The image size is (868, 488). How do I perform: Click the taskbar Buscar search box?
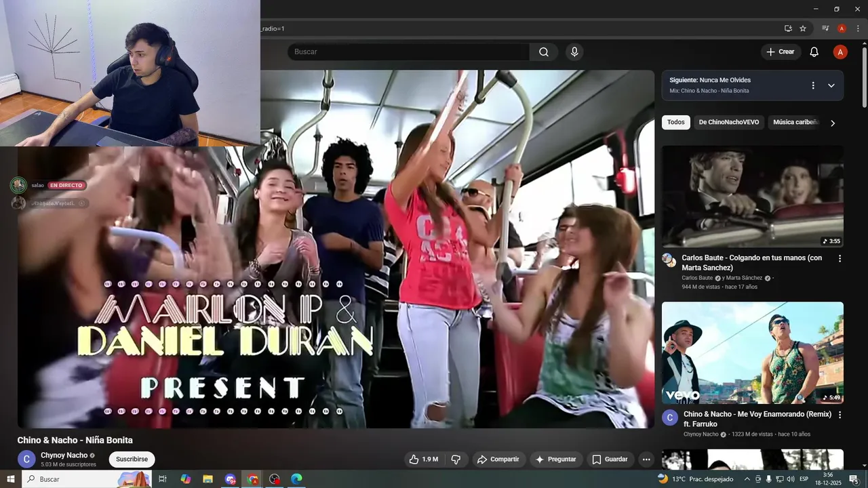coord(87,479)
